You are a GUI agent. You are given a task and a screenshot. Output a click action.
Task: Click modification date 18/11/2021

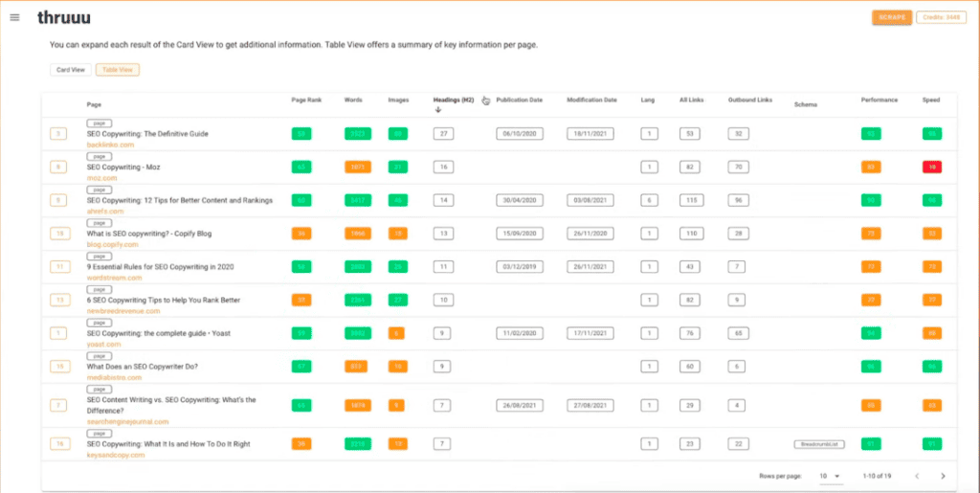[590, 134]
